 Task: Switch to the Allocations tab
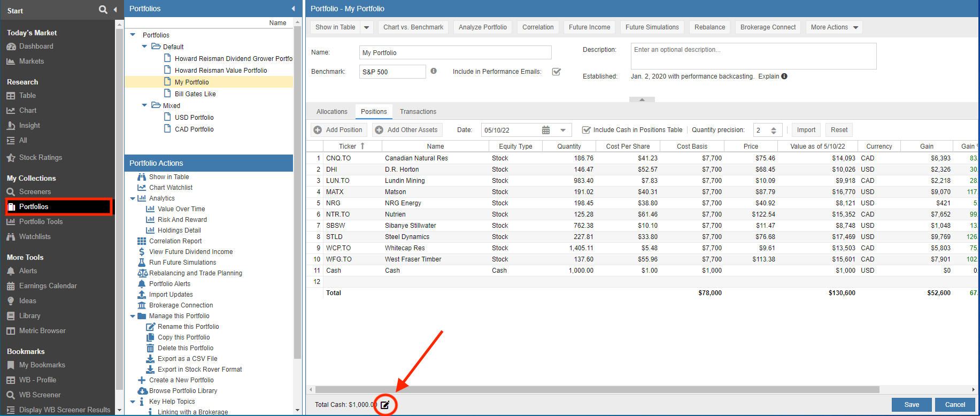pos(332,112)
